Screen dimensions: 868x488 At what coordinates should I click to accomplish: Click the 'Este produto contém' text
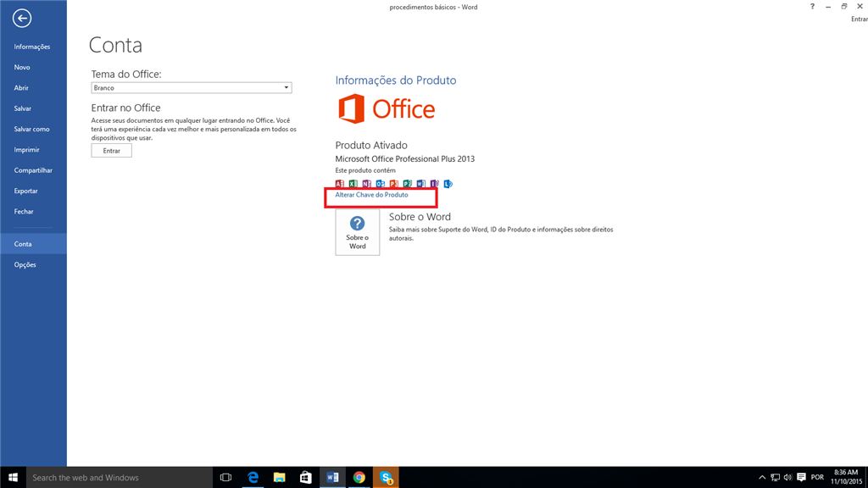tap(365, 170)
